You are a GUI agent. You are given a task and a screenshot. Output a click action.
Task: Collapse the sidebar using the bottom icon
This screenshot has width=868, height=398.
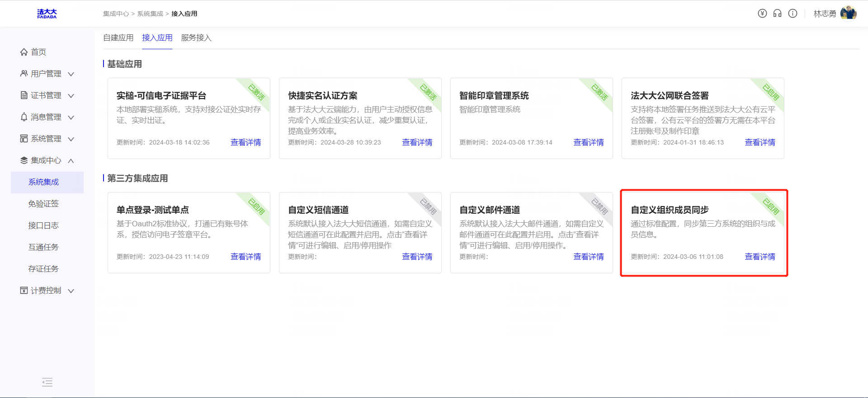tap(47, 382)
